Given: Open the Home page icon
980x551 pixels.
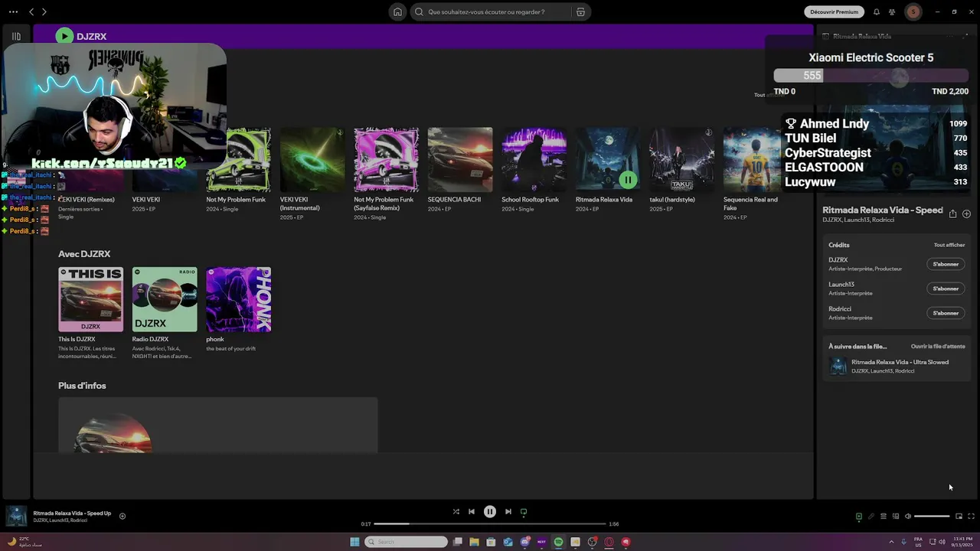Looking at the screenshot, I should click(x=397, y=11).
